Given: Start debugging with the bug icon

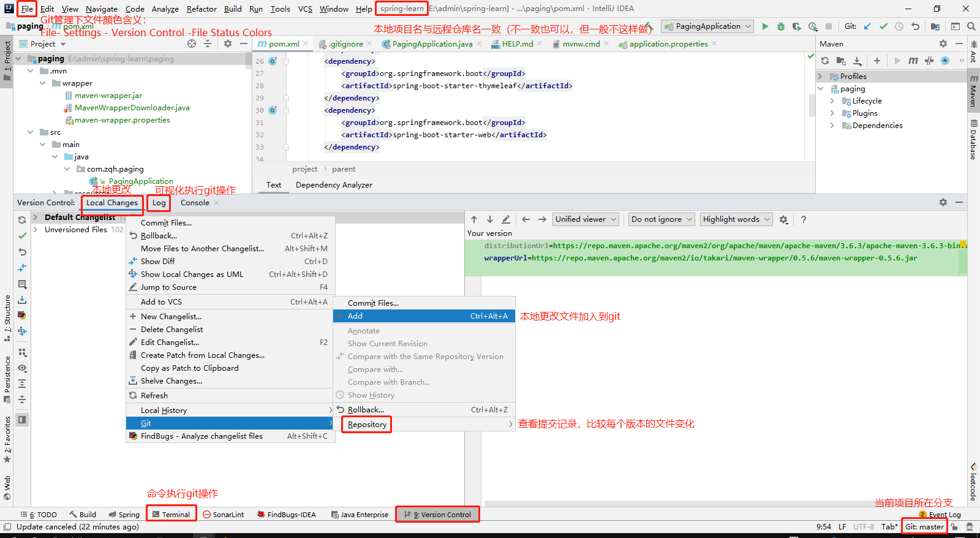Looking at the screenshot, I should (x=780, y=26).
